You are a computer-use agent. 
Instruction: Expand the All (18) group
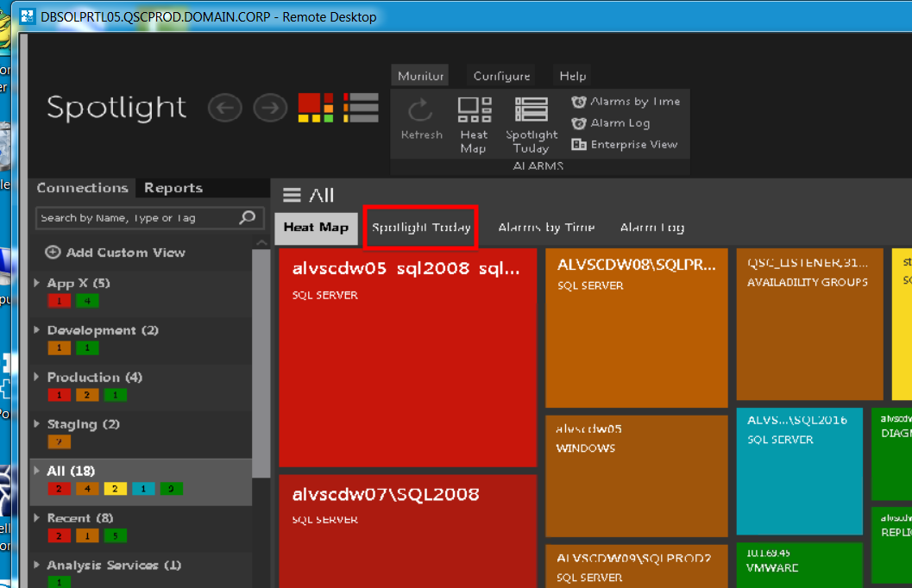click(x=36, y=471)
